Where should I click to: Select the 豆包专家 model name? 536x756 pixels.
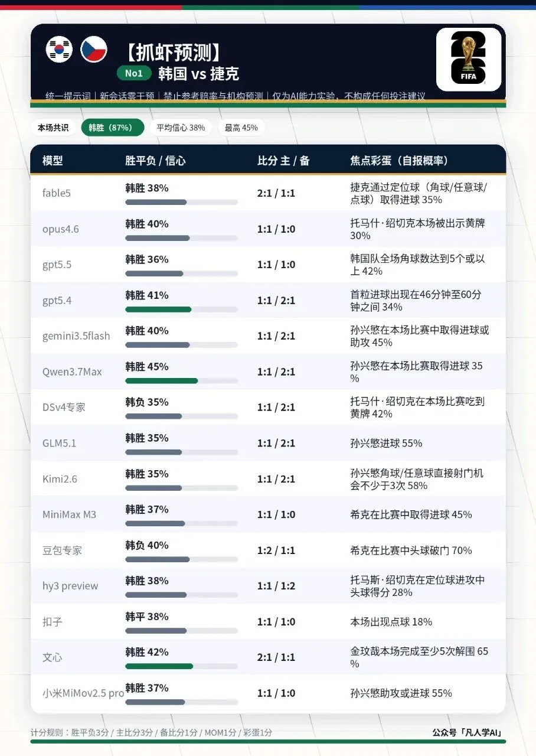[x=62, y=550]
